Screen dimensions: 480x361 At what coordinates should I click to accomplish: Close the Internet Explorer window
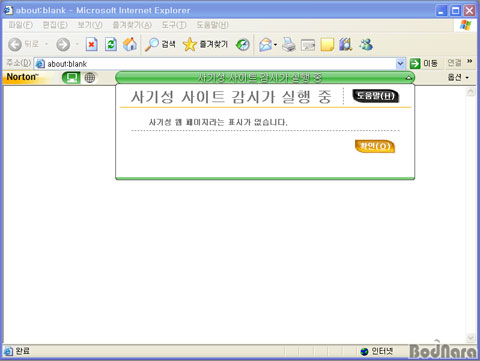(469, 11)
